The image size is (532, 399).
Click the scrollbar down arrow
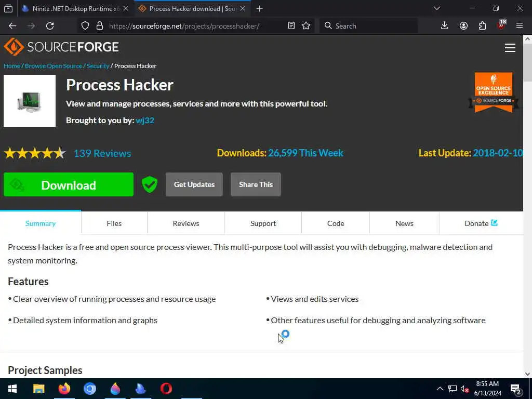(x=528, y=374)
